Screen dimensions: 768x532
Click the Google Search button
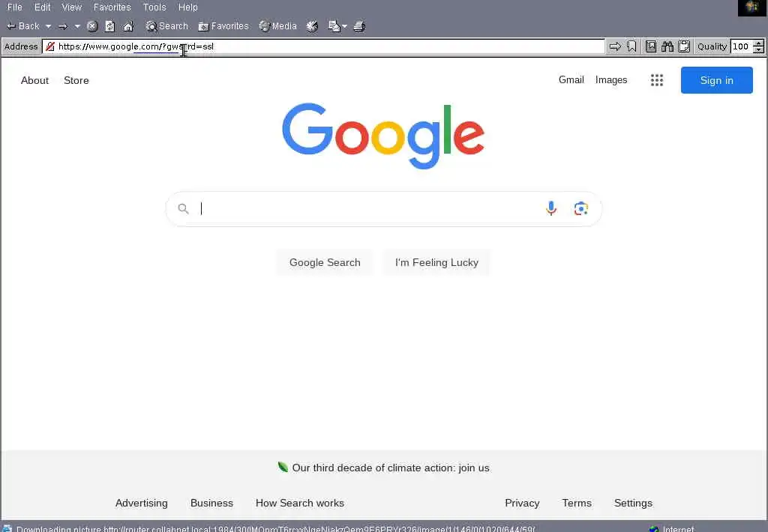(x=325, y=262)
